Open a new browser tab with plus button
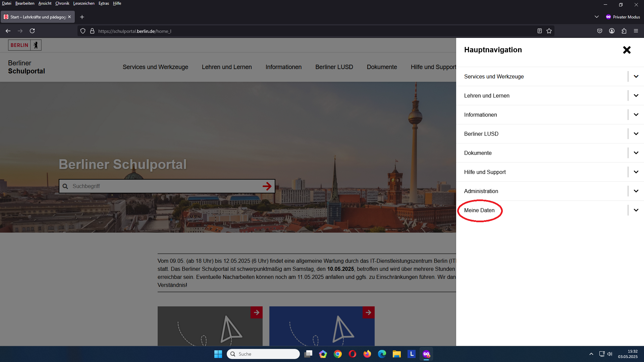 (x=82, y=17)
